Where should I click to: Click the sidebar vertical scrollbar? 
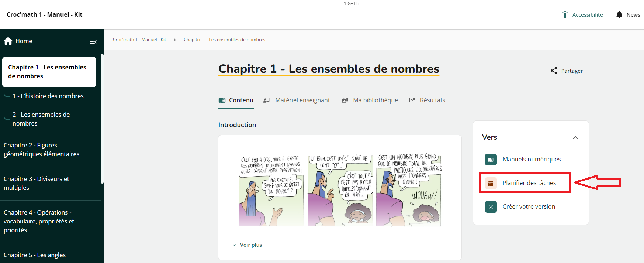point(102,119)
